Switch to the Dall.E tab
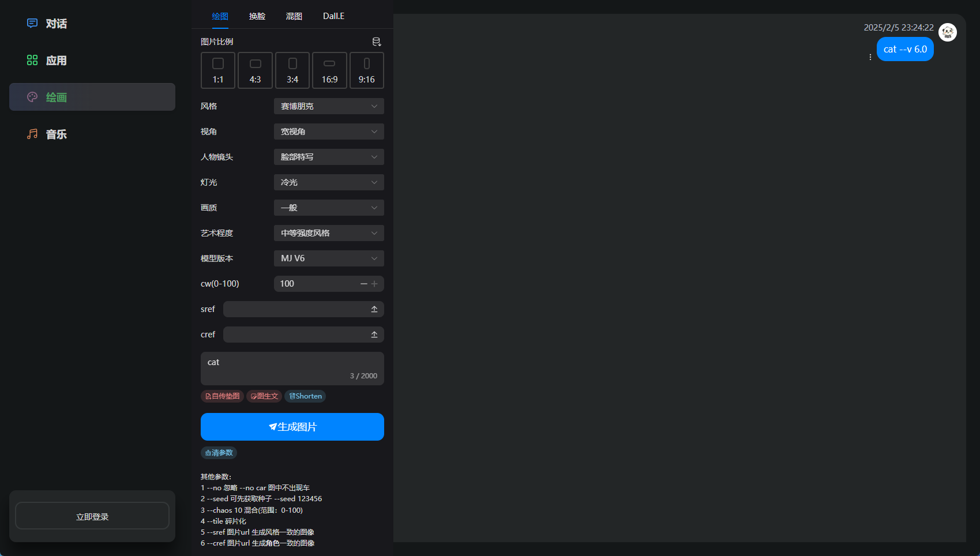This screenshot has height=556, width=980. [x=333, y=16]
